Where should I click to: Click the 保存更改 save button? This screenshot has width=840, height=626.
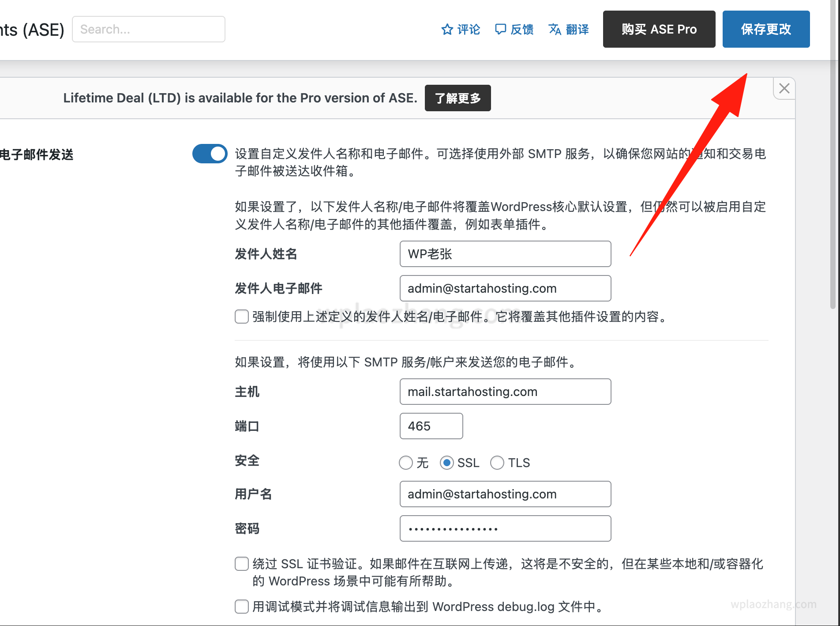click(x=766, y=29)
